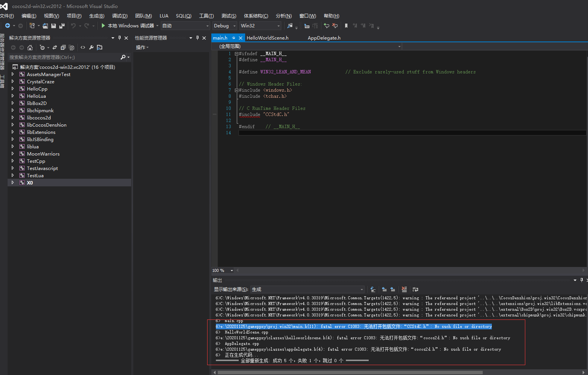Click the Navigate Backward toolbar arrow
588x375 pixels.
[7, 26]
